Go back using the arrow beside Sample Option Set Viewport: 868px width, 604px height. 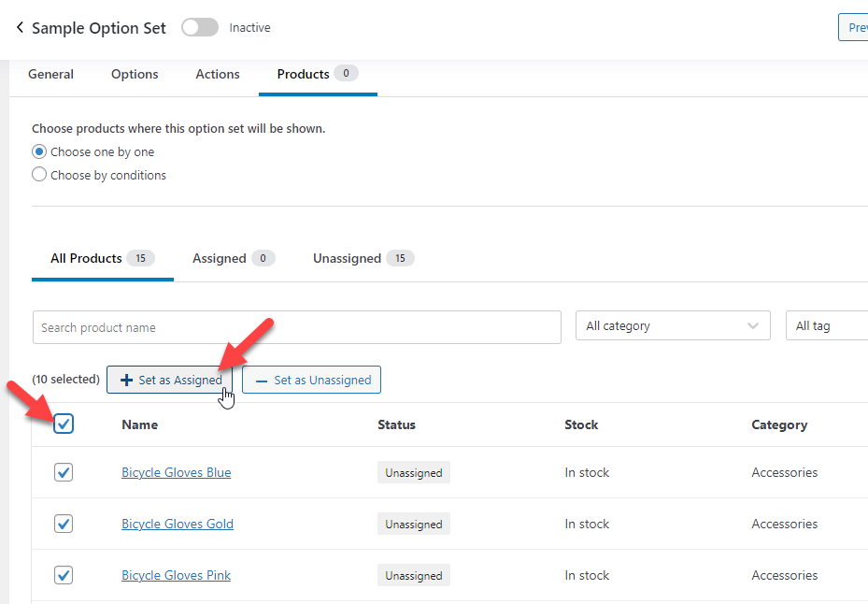click(20, 27)
